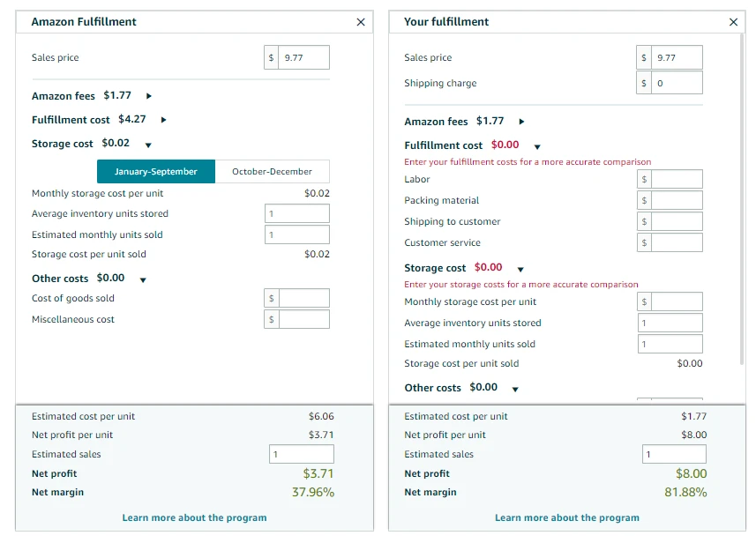Click the Estimated sales field in Your fulfillment
This screenshot has height=543, width=756.
coord(673,453)
